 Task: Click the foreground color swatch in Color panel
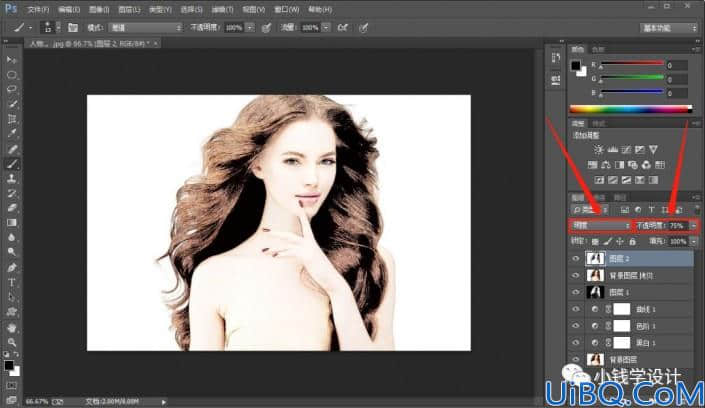(576, 66)
